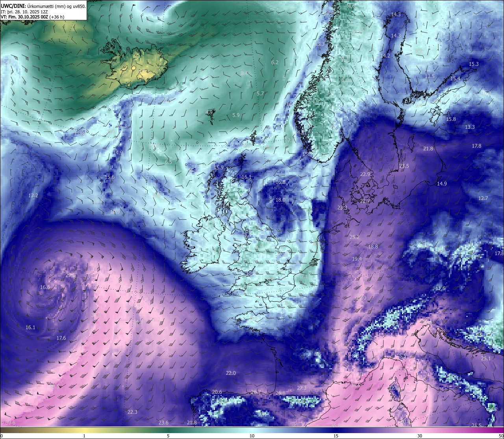504x439 pixels.
Task: Select the 15.9 value label
Action: [219, 167]
